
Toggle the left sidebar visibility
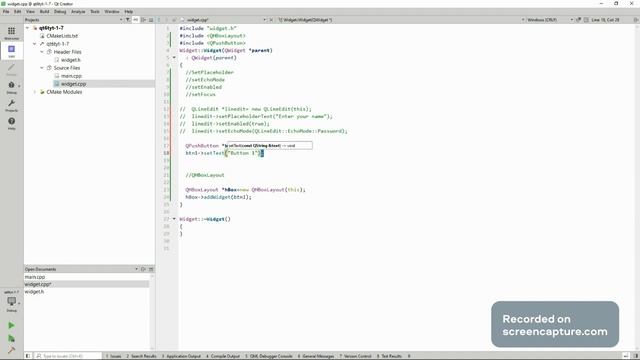click(28, 356)
